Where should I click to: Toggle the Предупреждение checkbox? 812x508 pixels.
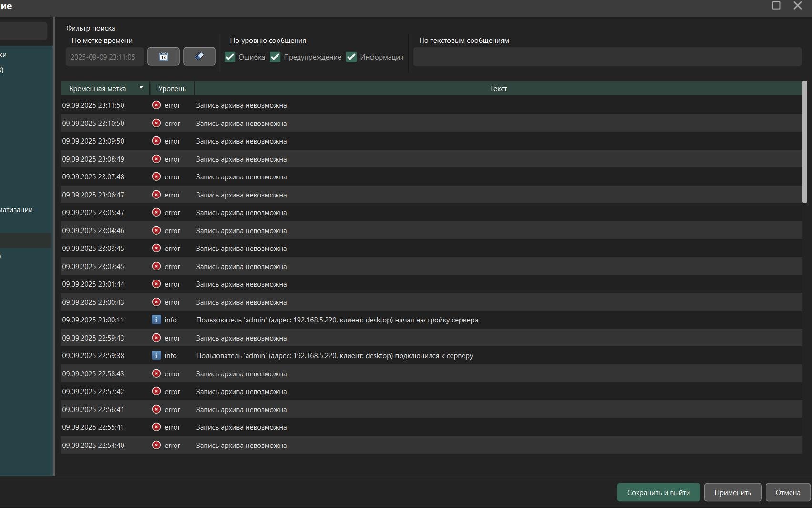275,57
